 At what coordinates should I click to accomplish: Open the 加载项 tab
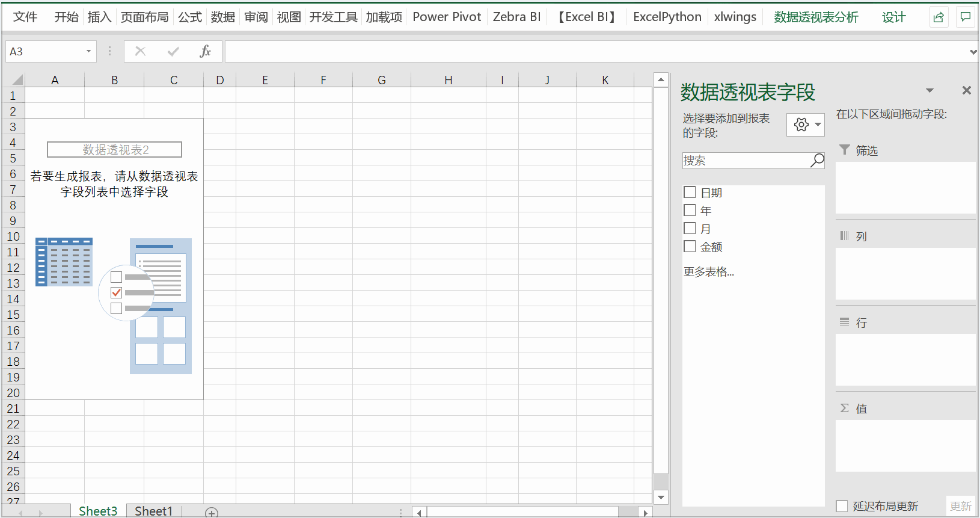point(384,17)
